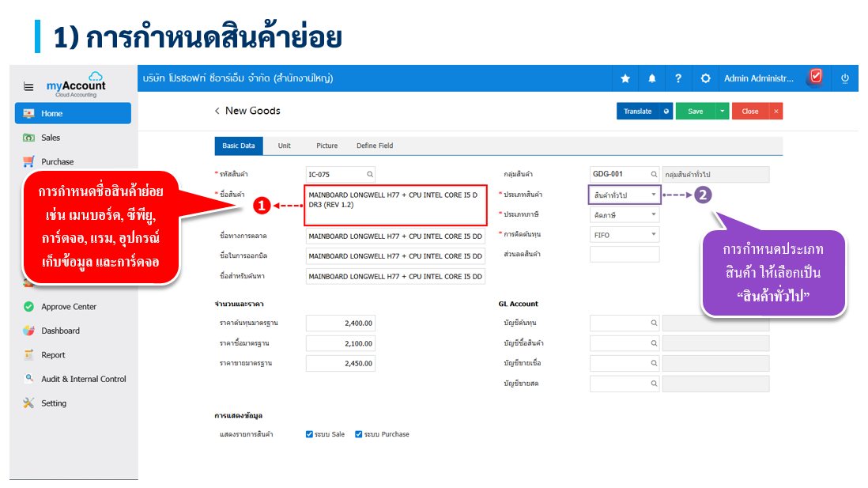This screenshot has width=868, height=488.
Task: Toggle the hamburger sidebar menu
Action: point(28,86)
